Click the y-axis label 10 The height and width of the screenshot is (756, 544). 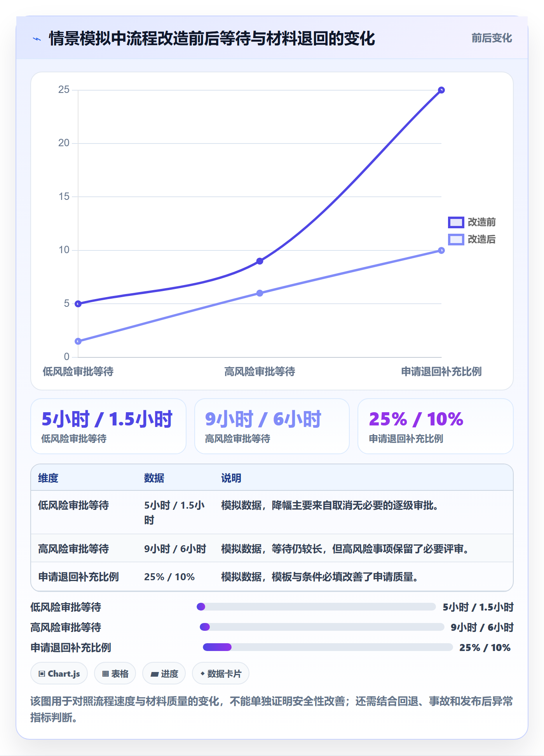[64, 250]
